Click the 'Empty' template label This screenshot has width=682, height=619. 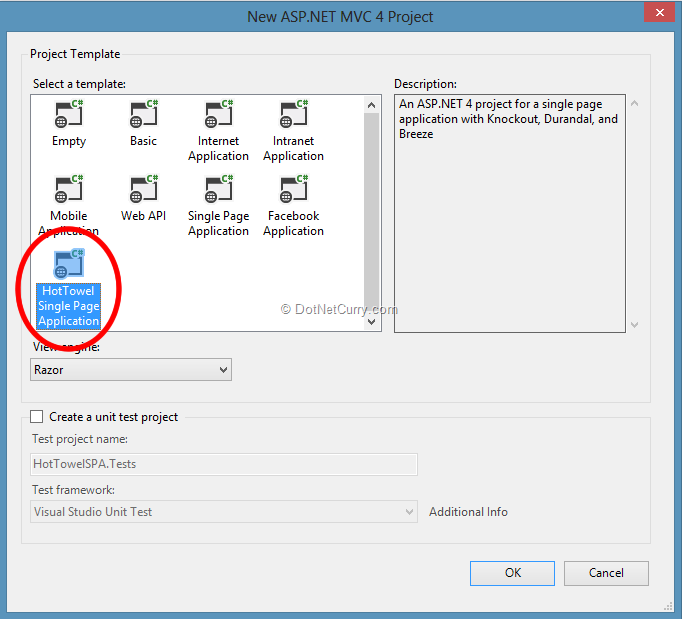coord(69,141)
